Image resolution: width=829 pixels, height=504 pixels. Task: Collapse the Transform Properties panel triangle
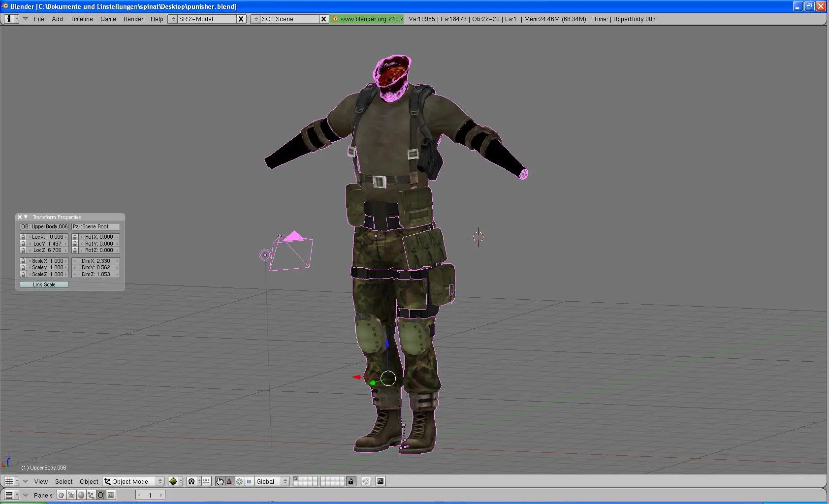26,217
